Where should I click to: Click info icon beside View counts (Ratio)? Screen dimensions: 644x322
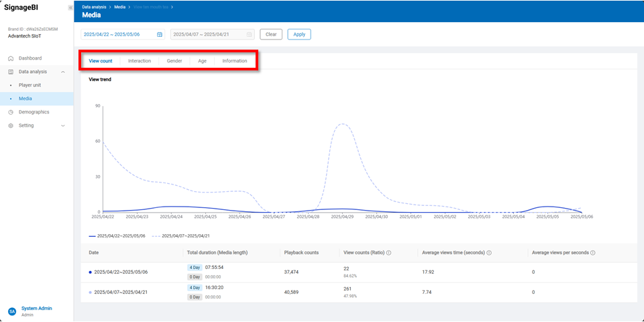coord(389,253)
